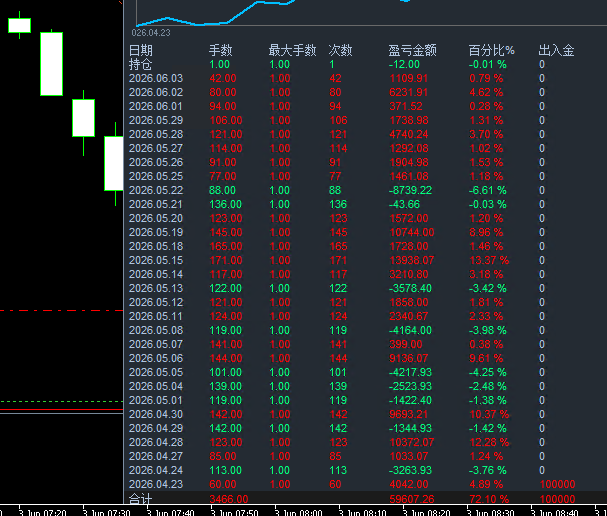Select the 2026.04.23 date row

156,484
